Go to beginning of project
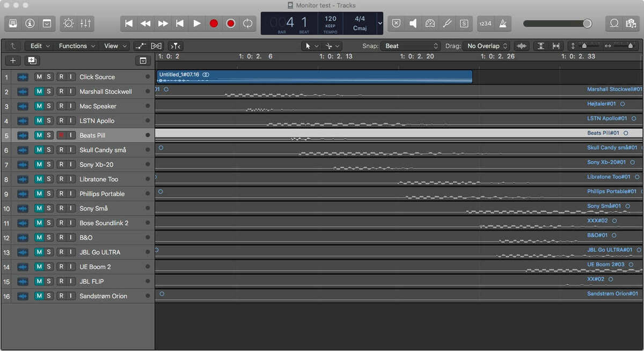The width and height of the screenshot is (644, 351). 129,24
